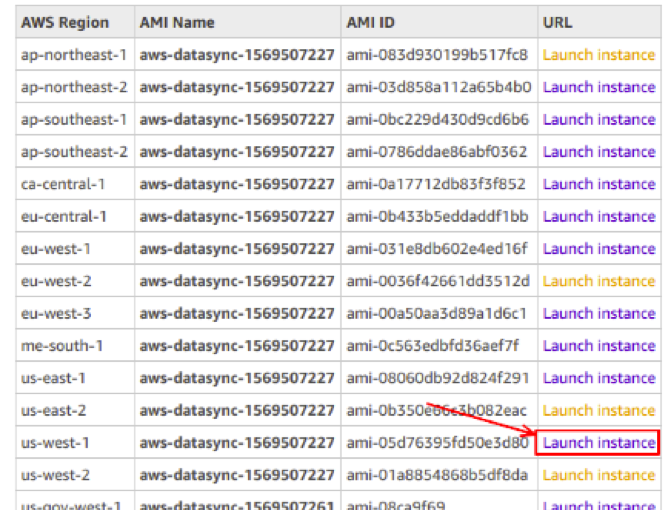This screenshot has width=666, height=510.
Task: Open Launch instance link for me-south-1
Action: click(599, 346)
